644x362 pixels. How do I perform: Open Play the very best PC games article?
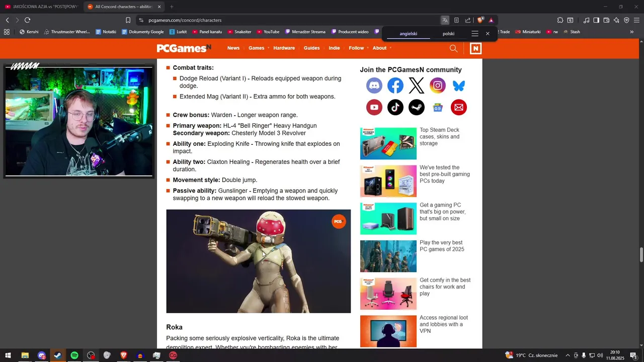[x=442, y=246]
